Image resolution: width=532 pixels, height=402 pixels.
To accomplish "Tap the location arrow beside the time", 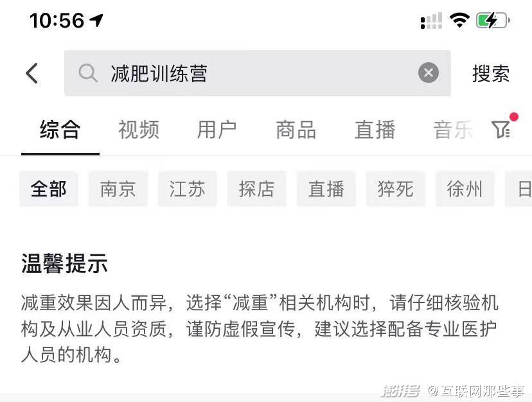I will click(x=96, y=21).
